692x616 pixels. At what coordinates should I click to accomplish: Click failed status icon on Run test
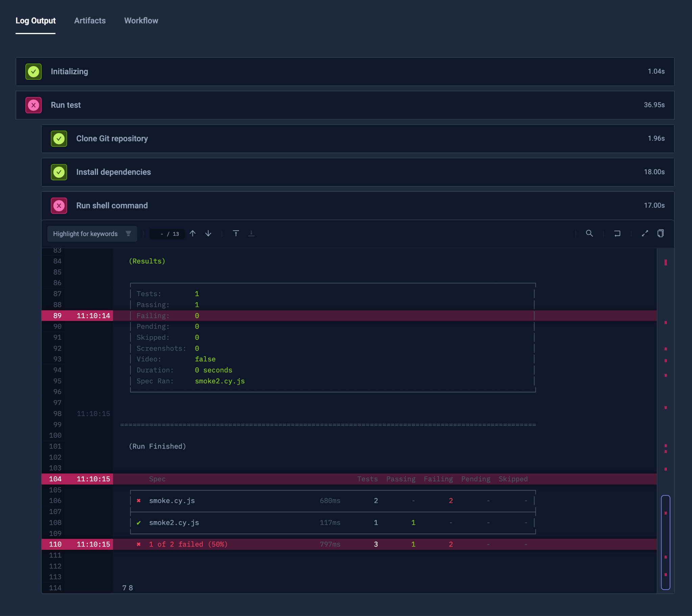[x=33, y=105]
